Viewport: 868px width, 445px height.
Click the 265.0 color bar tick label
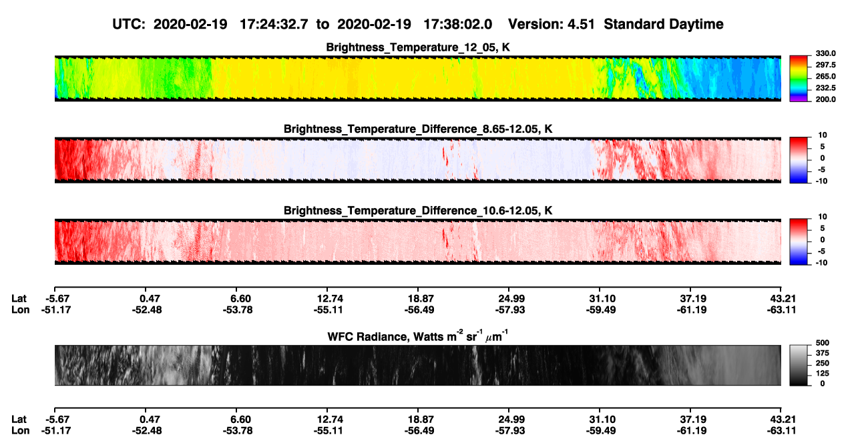pyautogui.click(x=827, y=77)
